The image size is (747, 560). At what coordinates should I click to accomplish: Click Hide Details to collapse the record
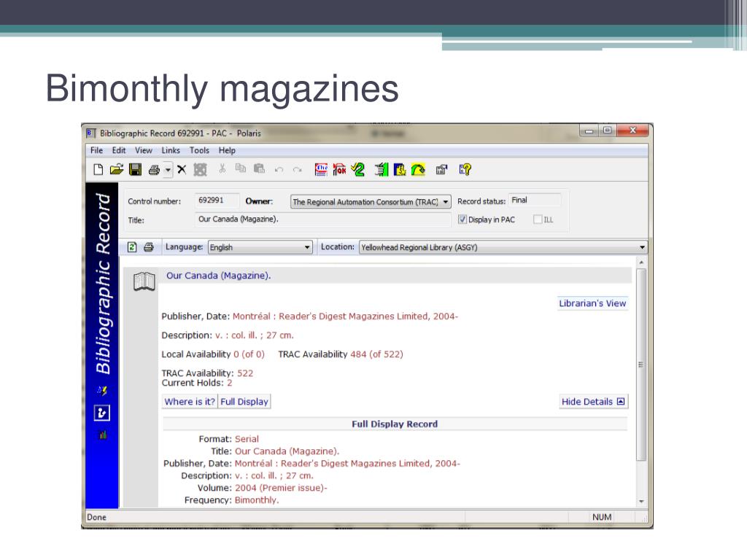[593, 402]
